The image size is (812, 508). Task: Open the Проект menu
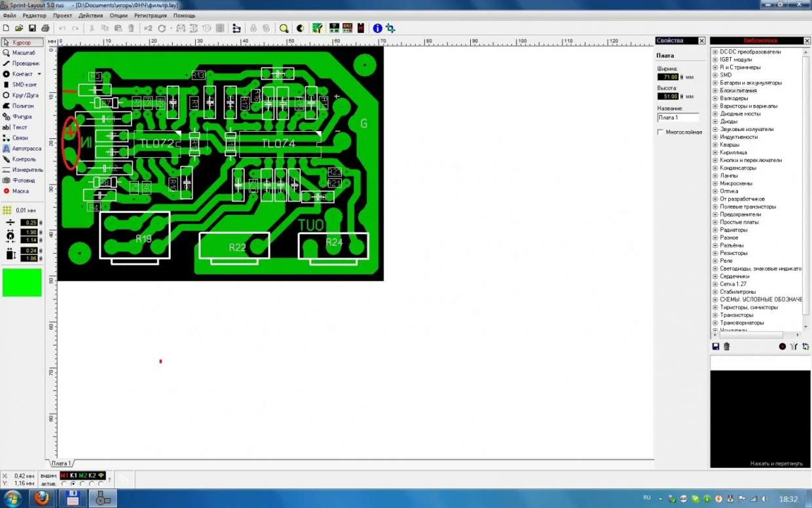(63, 15)
